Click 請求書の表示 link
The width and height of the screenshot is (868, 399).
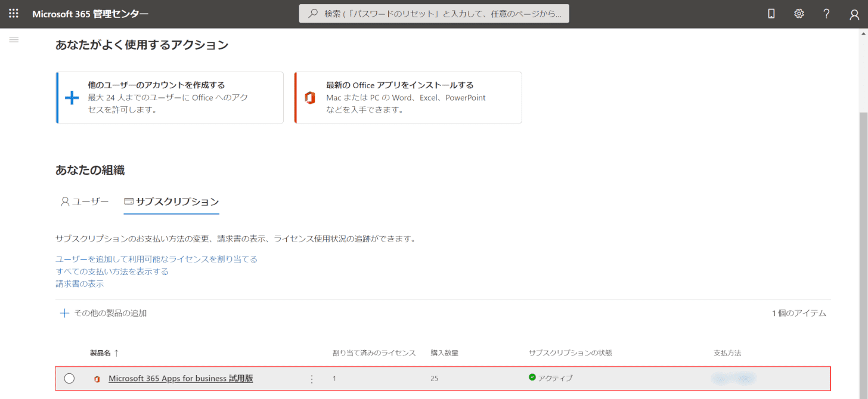80,284
